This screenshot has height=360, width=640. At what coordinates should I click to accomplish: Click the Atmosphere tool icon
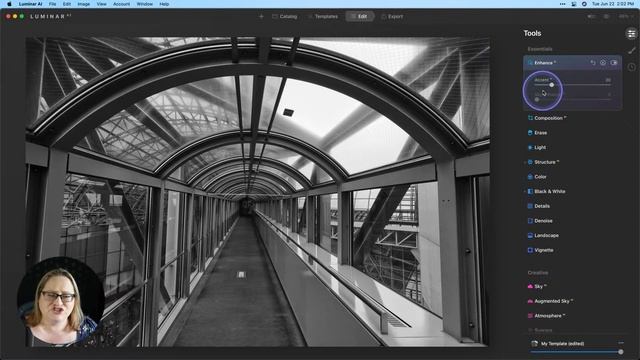[x=530, y=316]
